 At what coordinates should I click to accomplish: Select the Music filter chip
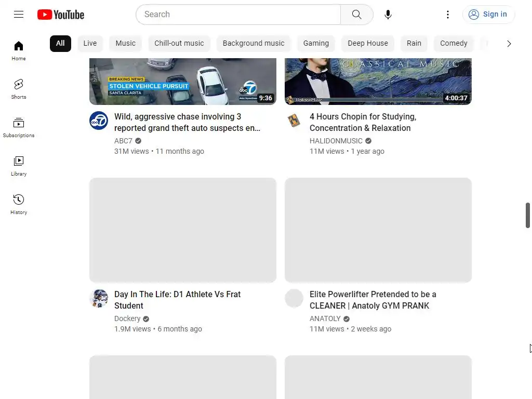126,44
